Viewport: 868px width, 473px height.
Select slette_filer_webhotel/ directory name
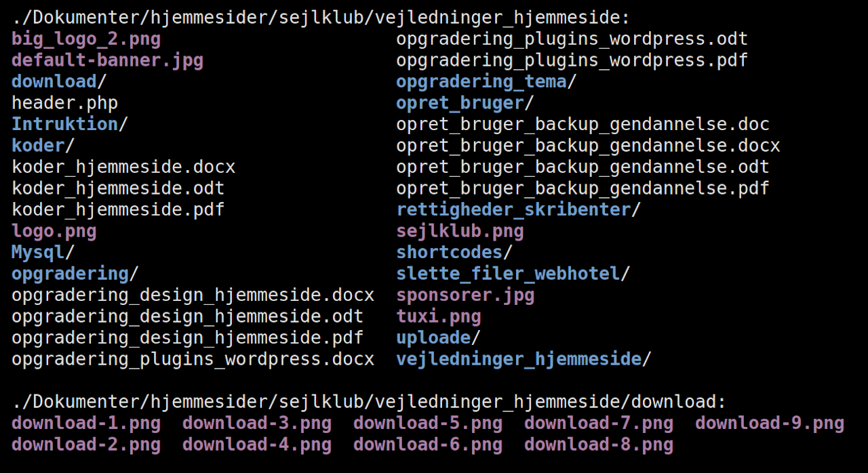[x=508, y=274]
